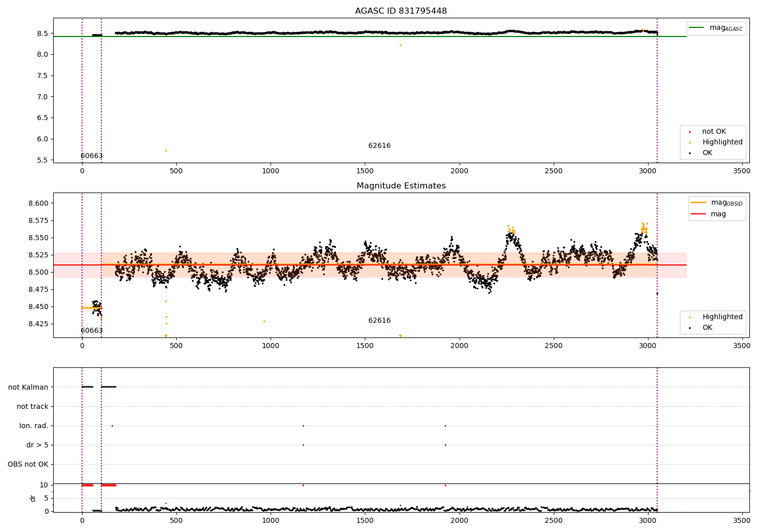The image size is (760, 532).
Task: Click the 5.5 y-axis tick in top plot
Action: coord(44,161)
